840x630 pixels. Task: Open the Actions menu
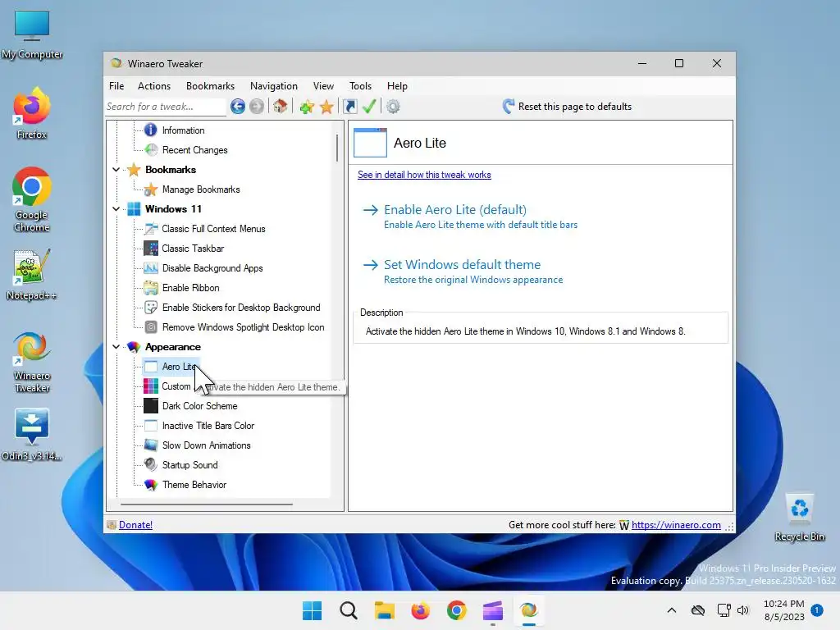154,85
